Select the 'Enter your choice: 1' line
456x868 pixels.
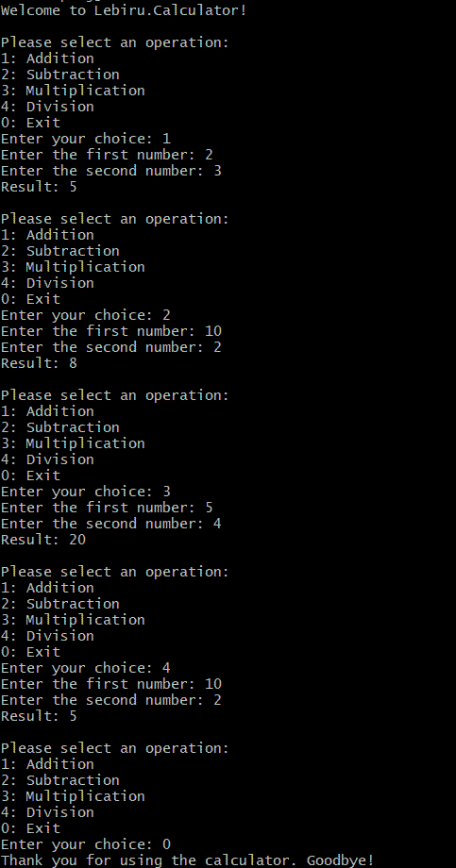point(86,139)
